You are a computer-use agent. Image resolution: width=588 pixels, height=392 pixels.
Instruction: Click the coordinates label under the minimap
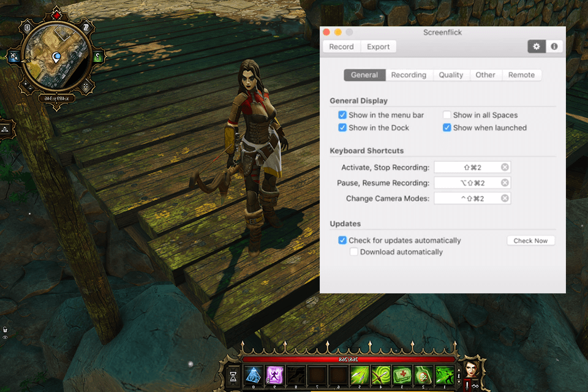[56, 99]
